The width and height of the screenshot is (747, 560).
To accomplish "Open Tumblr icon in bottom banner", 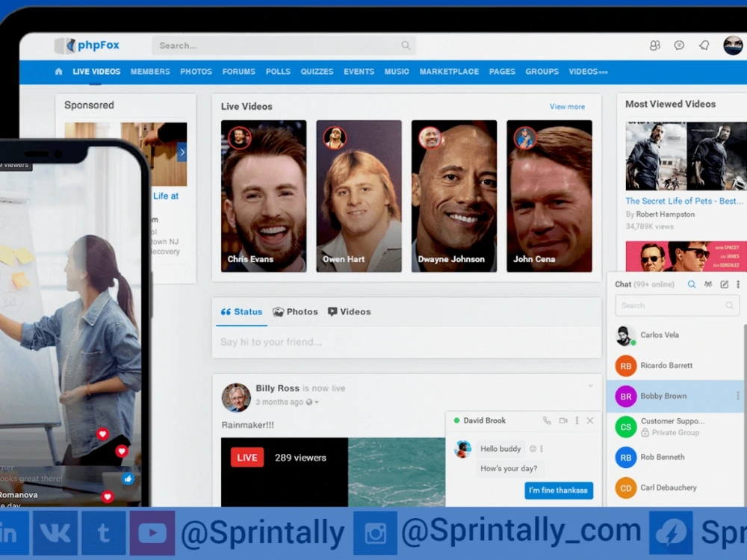I will [x=104, y=533].
